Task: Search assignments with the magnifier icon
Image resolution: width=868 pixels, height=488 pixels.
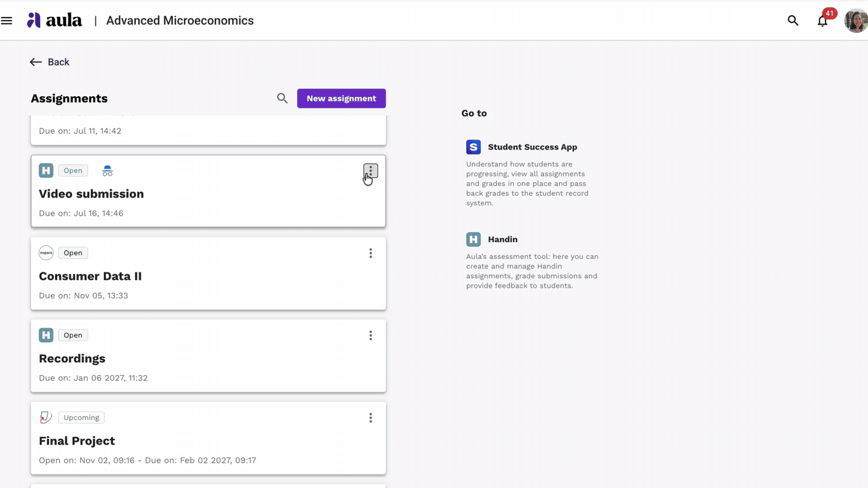Action: tap(282, 99)
